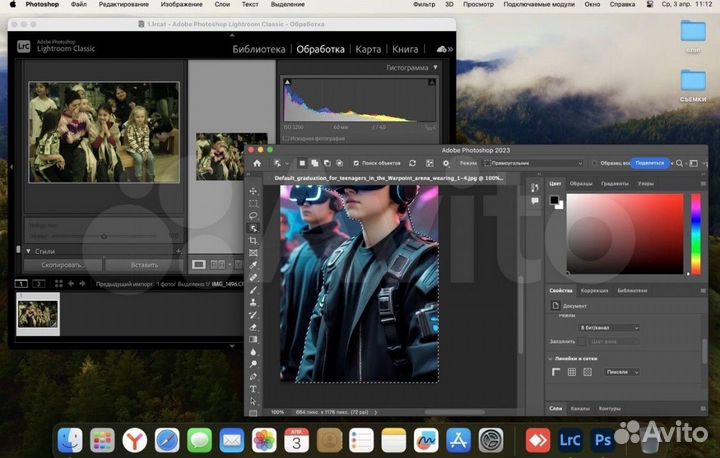This screenshot has height=458, width=720.
Task: Collapse the Гистограмма panel triangle
Action: (x=434, y=68)
